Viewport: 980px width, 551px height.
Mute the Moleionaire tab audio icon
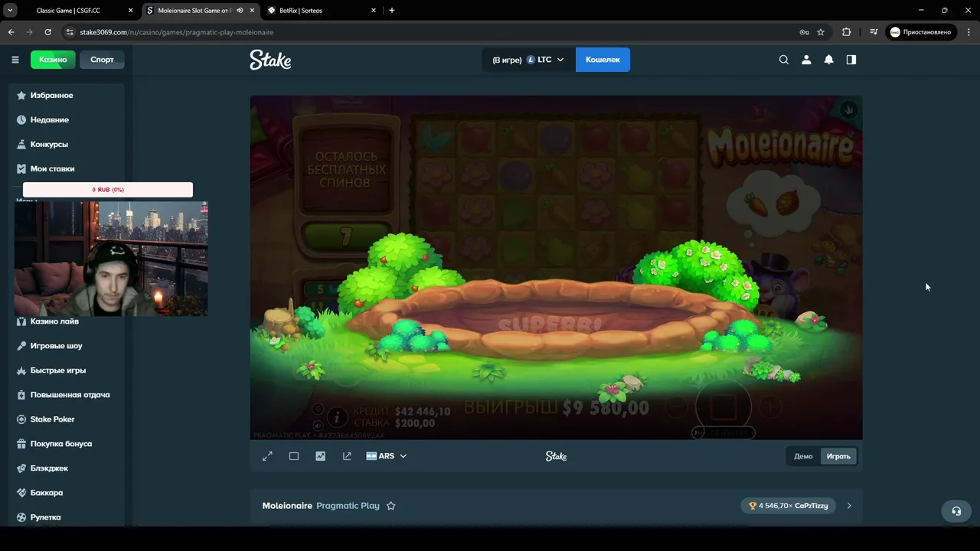tap(240, 11)
